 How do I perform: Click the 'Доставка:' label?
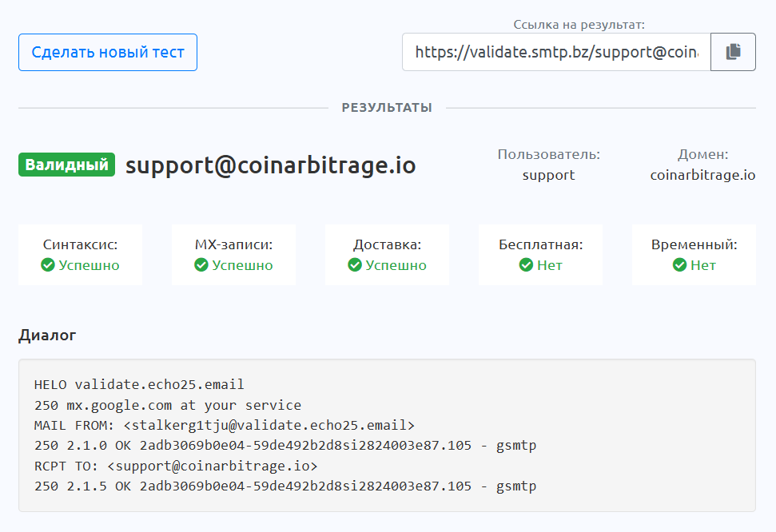tap(387, 244)
